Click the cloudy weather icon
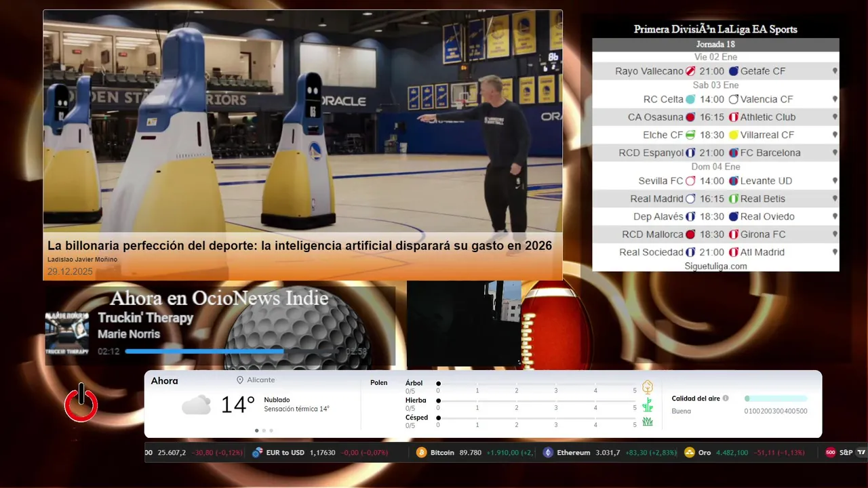The image size is (868, 488). pyautogui.click(x=196, y=405)
